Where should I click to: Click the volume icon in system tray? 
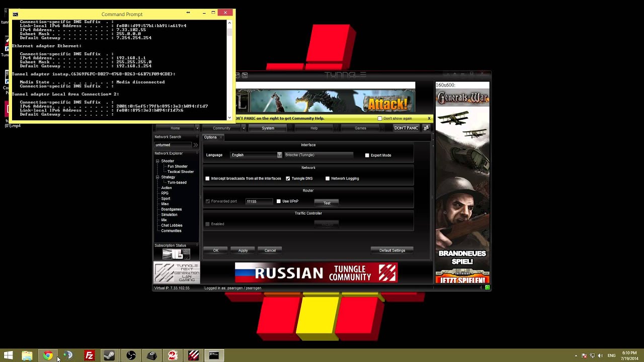(x=600, y=355)
